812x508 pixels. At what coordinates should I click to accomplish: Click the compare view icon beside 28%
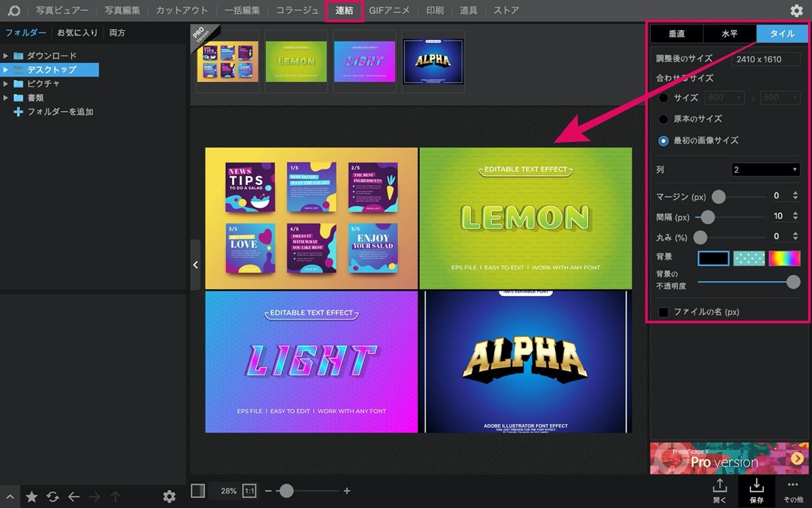[x=198, y=490]
